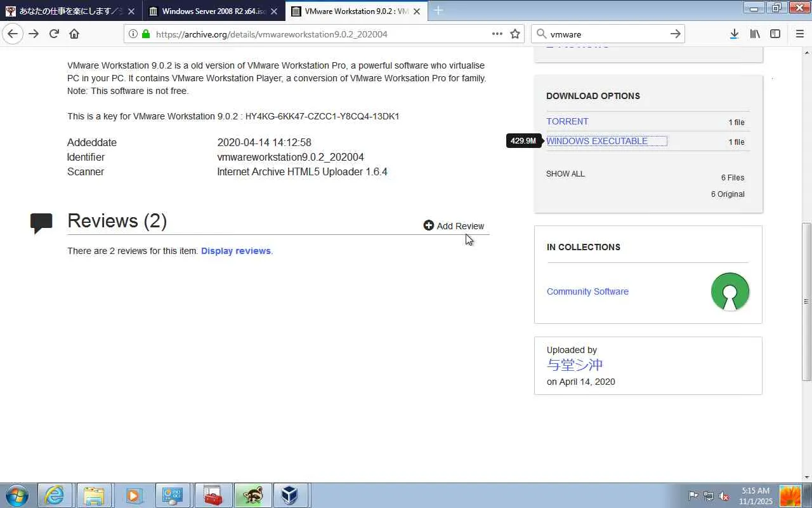Open the Firefox downloads panel
Image resolution: width=812 pixels, height=508 pixels.
click(734, 34)
